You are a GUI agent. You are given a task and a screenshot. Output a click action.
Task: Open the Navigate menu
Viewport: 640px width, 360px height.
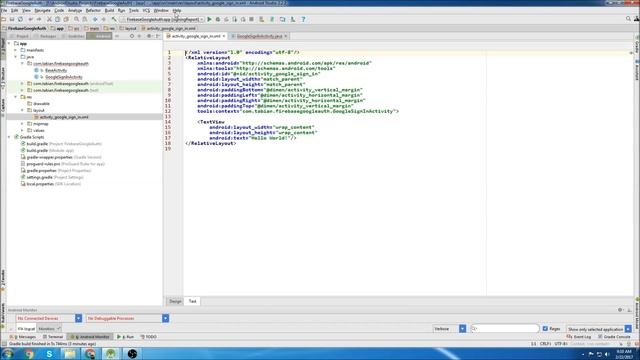click(42, 10)
